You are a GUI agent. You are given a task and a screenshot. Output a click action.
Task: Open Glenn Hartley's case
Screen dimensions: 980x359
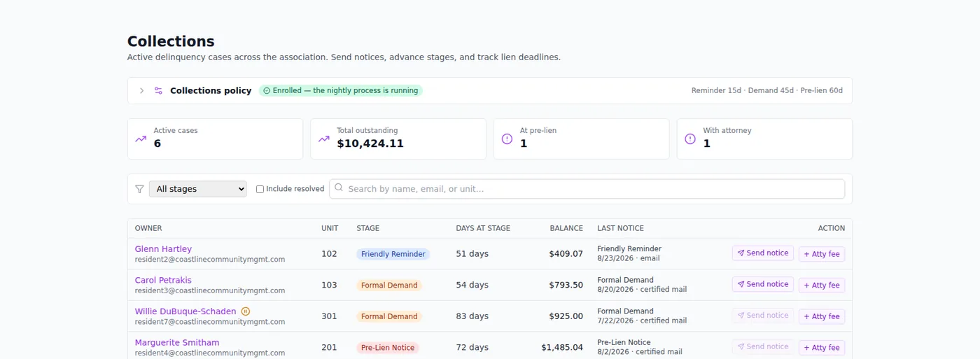pyautogui.click(x=163, y=249)
